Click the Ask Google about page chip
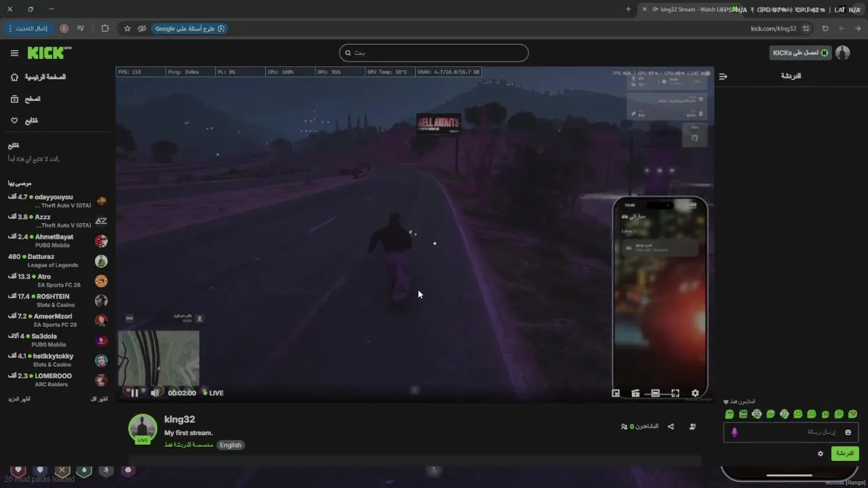 tap(191, 28)
